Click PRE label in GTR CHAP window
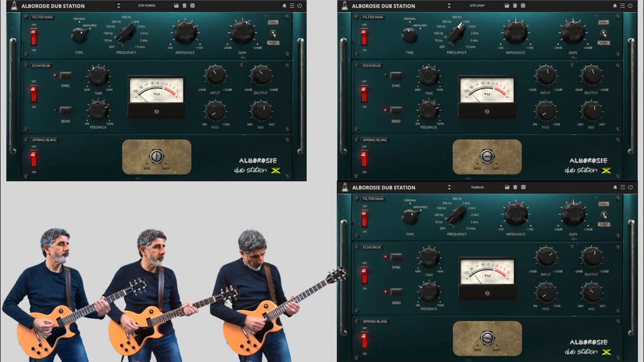The height and width of the screenshot is (362, 644). [x=604, y=22]
